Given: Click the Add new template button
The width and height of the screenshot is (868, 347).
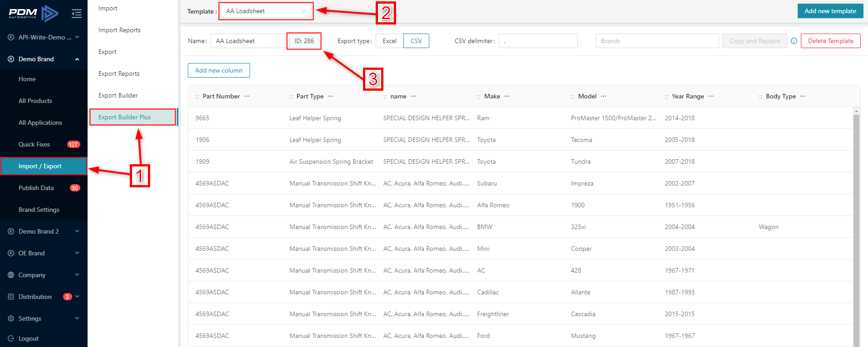Looking at the screenshot, I should tap(830, 11).
